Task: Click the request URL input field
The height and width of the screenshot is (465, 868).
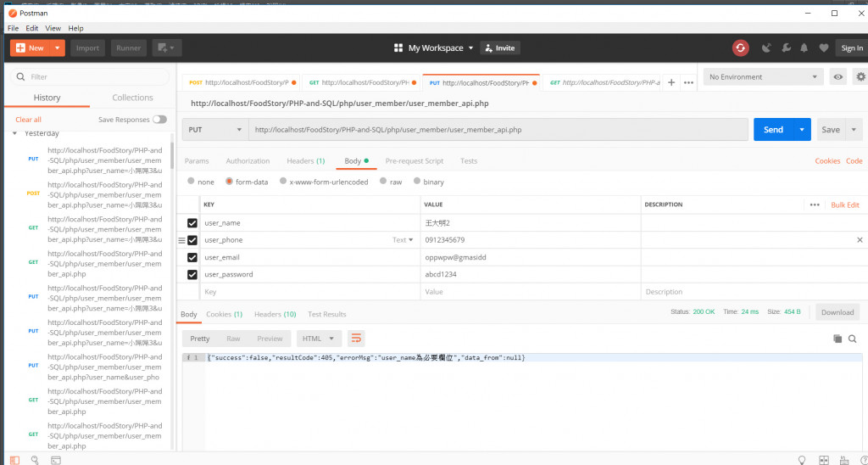Action: (498, 130)
